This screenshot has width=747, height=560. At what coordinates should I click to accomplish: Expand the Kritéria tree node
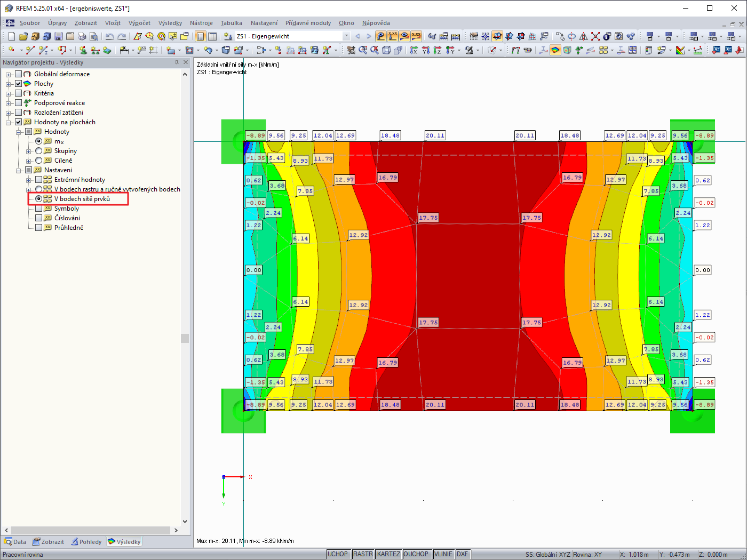click(x=9, y=94)
